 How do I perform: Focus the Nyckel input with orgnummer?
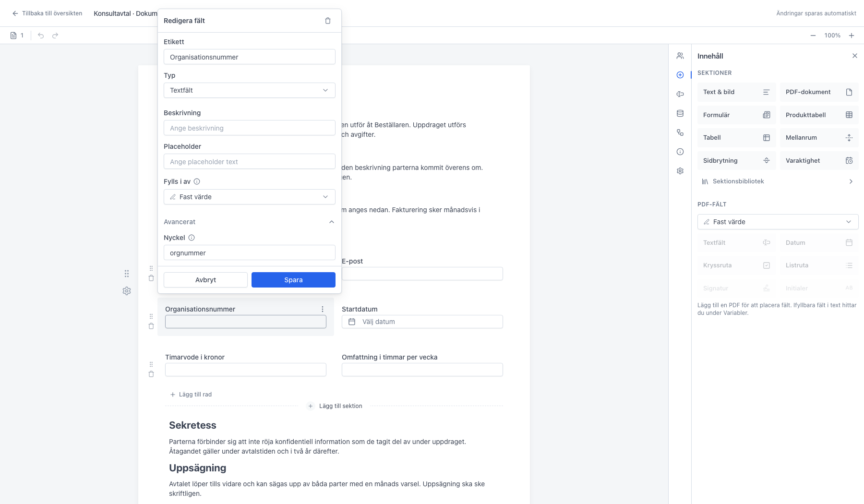250,252
